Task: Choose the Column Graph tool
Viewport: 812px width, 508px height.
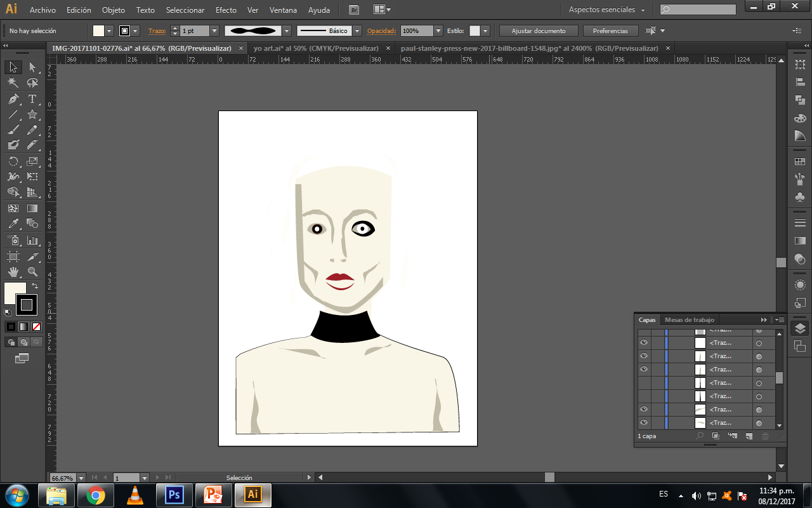Action: tap(32, 241)
